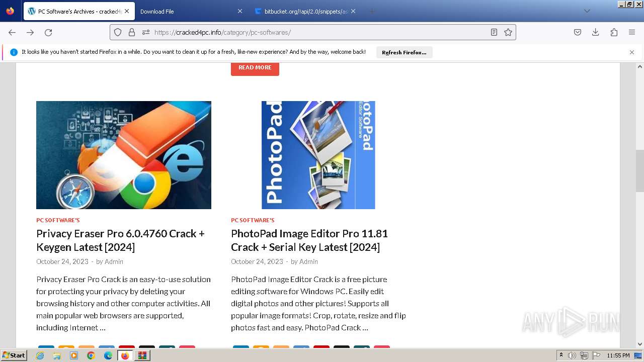This screenshot has width=644, height=362.
Task: Open the volume speaker tray icon
Action: click(572, 355)
